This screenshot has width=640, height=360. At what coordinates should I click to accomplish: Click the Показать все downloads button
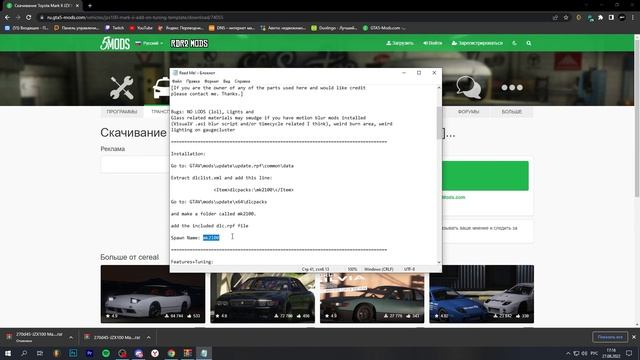(x=610, y=337)
